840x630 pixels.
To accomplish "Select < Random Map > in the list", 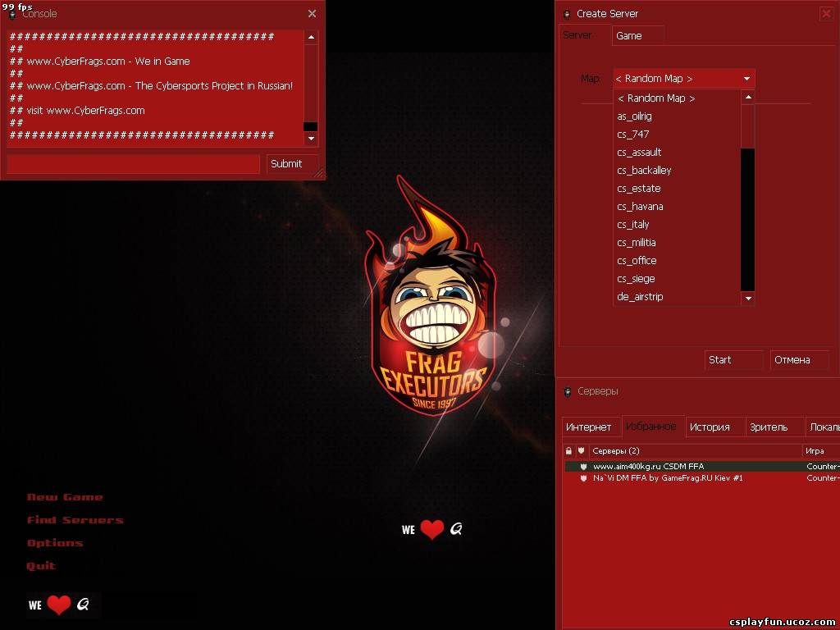I will point(677,98).
